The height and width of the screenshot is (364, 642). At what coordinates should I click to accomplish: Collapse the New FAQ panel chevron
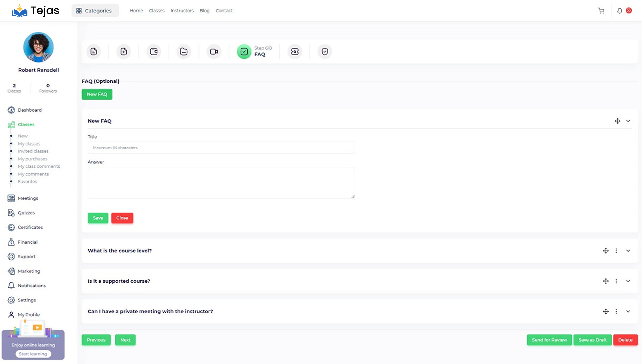628,121
